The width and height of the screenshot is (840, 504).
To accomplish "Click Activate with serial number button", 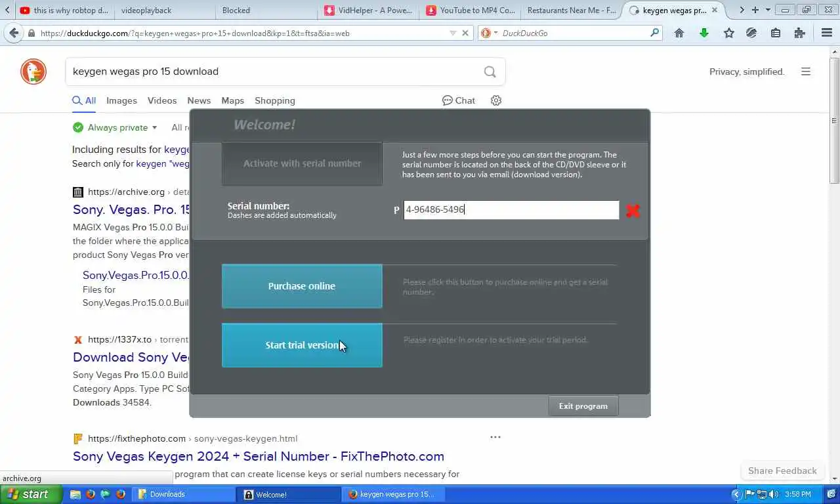I will pos(302,163).
